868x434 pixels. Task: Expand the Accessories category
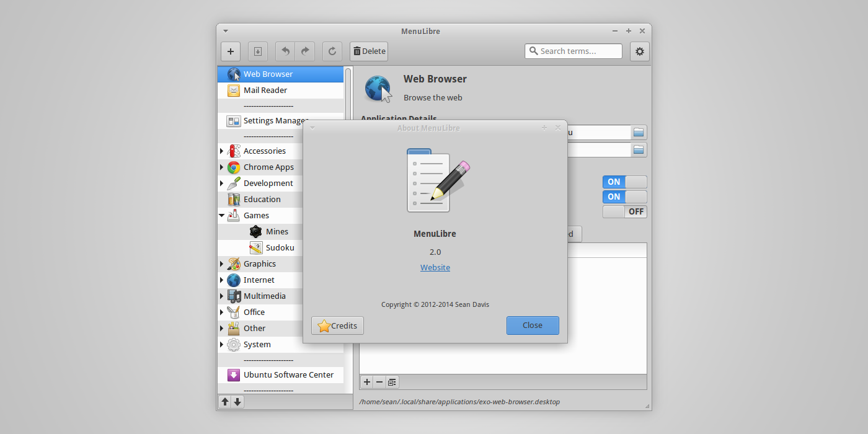[x=221, y=151]
